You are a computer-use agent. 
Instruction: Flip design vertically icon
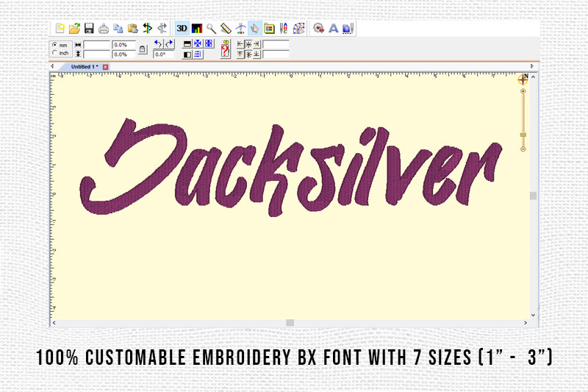[x=187, y=44]
